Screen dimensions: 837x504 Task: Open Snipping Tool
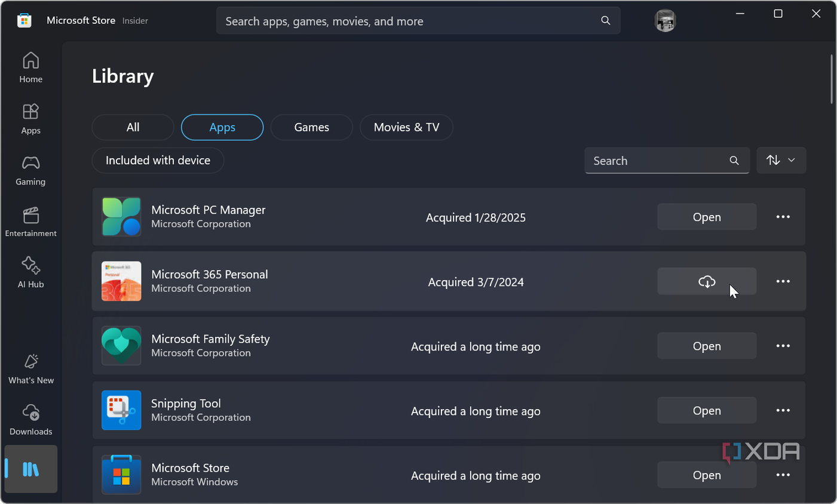[x=707, y=410]
